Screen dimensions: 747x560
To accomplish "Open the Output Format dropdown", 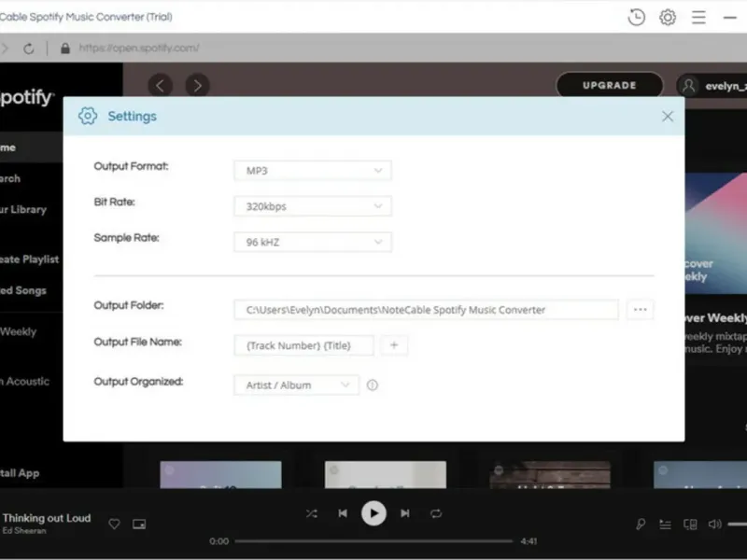I will click(313, 171).
